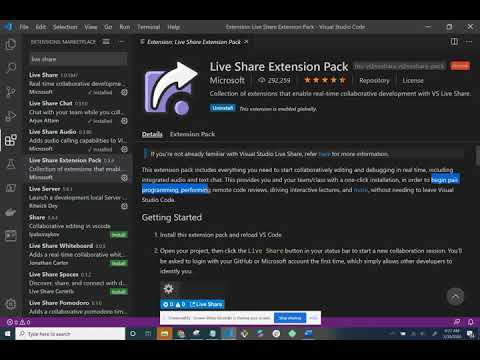Open the Edit menu
Viewport: 480px width, 360px height.
(41, 27)
